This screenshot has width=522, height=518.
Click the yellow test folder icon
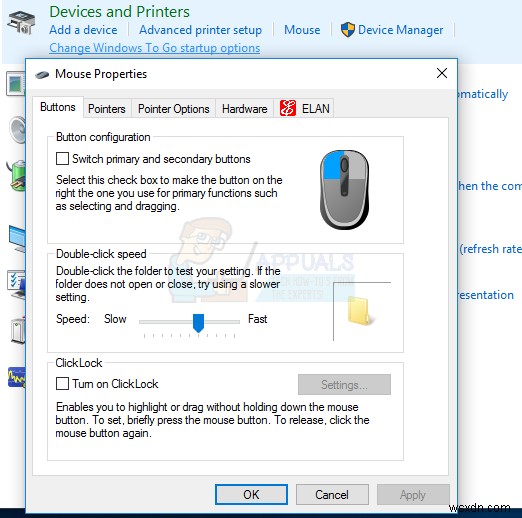360,311
